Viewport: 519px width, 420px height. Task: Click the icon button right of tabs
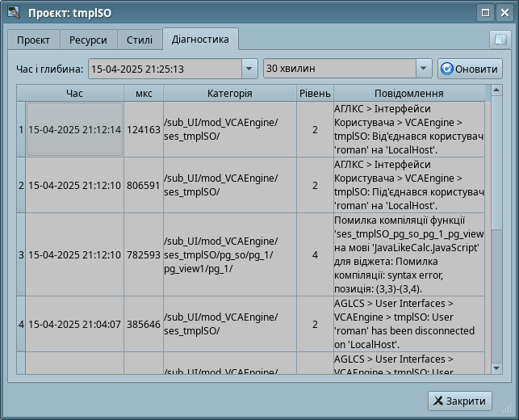(499, 40)
